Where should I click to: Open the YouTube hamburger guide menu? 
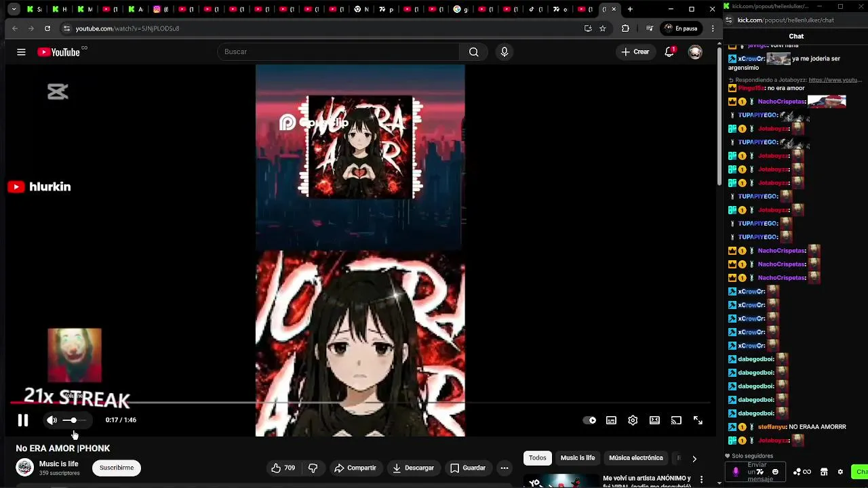[21, 52]
